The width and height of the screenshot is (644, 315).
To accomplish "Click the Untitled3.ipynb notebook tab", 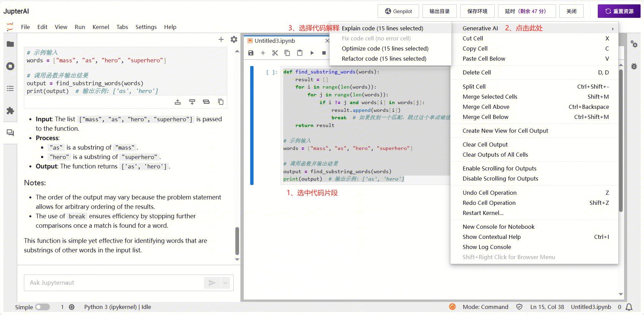I will click(x=287, y=41).
